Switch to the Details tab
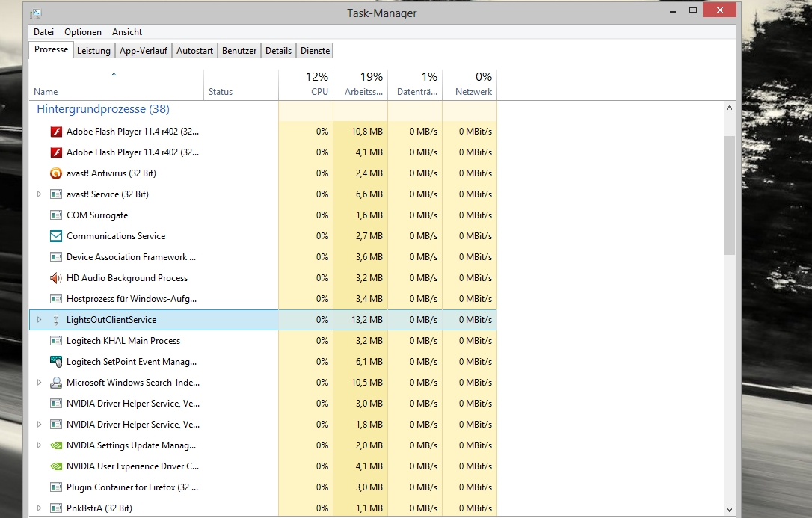Image resolution: width=812 pixels, height=518 pixels. tap(279, 51)
